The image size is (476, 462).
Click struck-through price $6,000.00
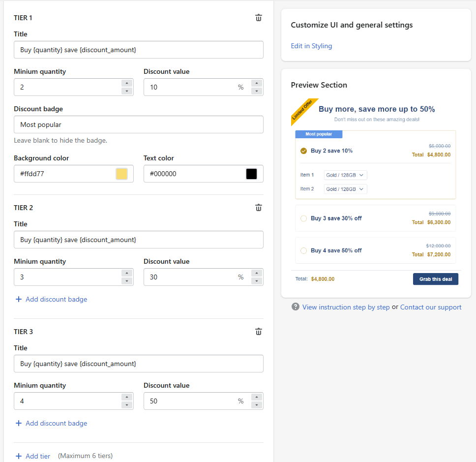click(x=440, y=146)
